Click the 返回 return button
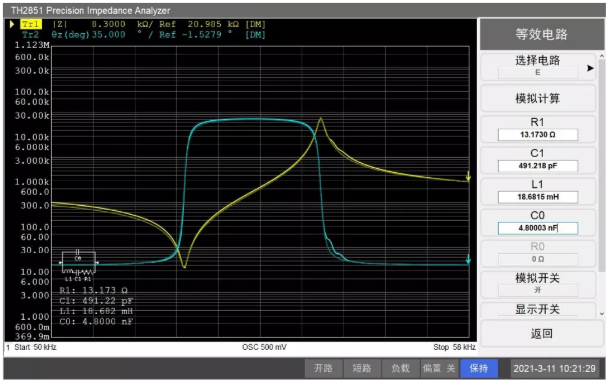609x383 pixels. [x=541, y=334]
